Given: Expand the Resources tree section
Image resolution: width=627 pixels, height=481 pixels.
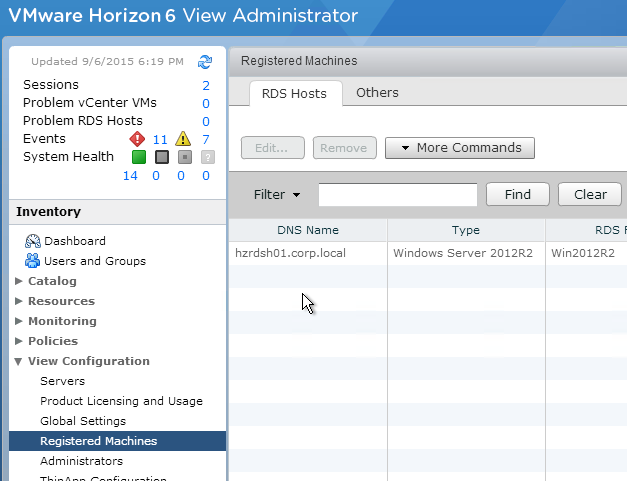Looking at the screenshot, I should click(x=18, y=301).
